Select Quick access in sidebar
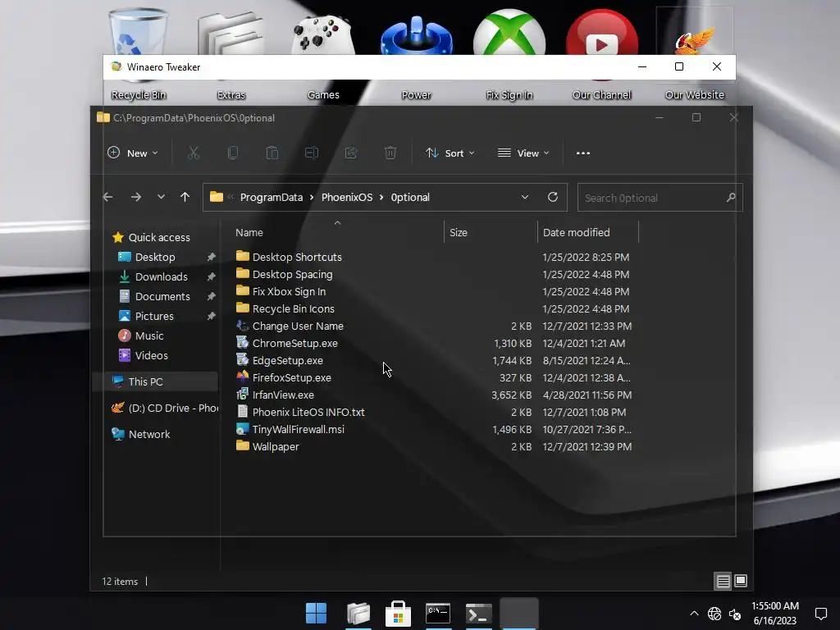The height and width of the screenshot is (630, 840). click(152, 237)
